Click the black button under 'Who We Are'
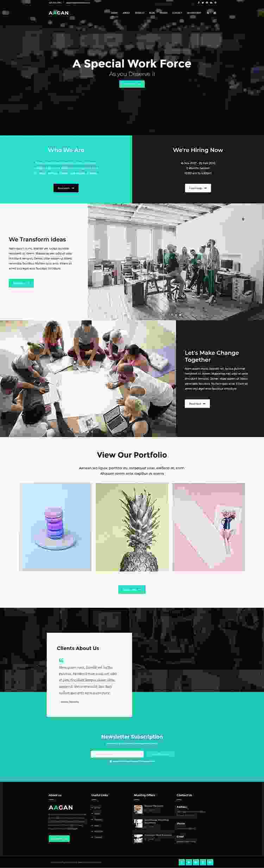This screenshot has height=868, width=264. (x=66, y=188)
